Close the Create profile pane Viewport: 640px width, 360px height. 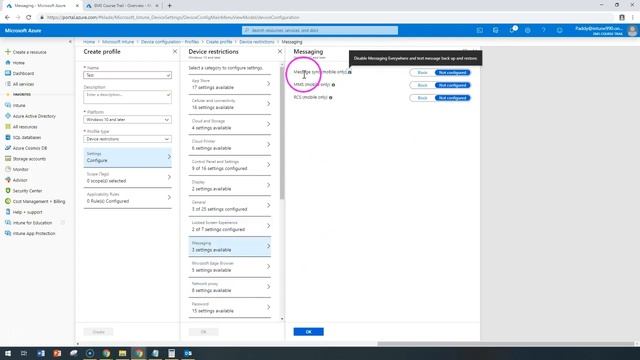click(175, 51)
